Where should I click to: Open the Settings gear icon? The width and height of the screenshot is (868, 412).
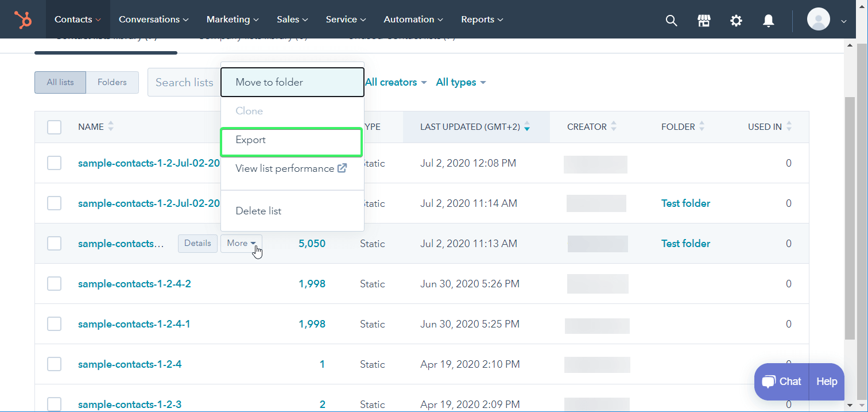tap(737, 19)
